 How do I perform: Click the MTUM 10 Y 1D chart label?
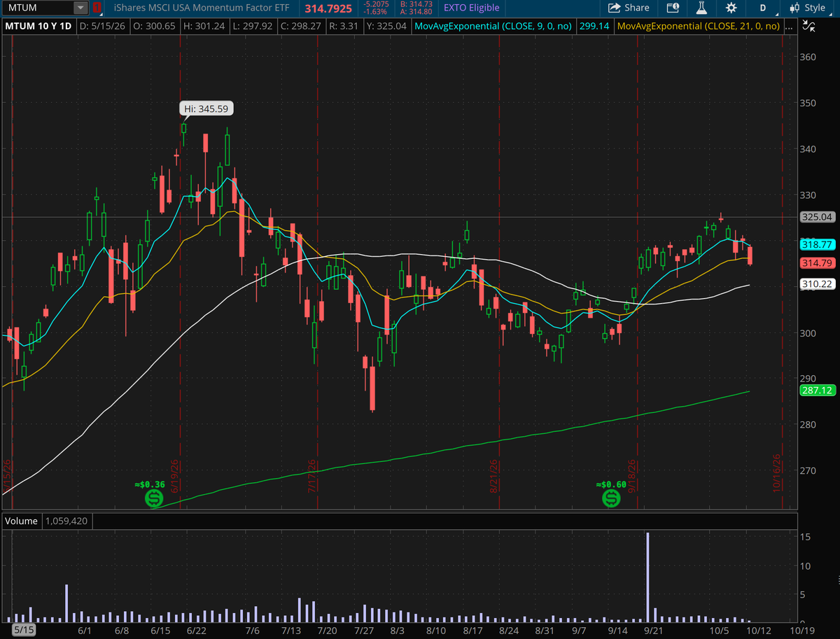[38, 26]
